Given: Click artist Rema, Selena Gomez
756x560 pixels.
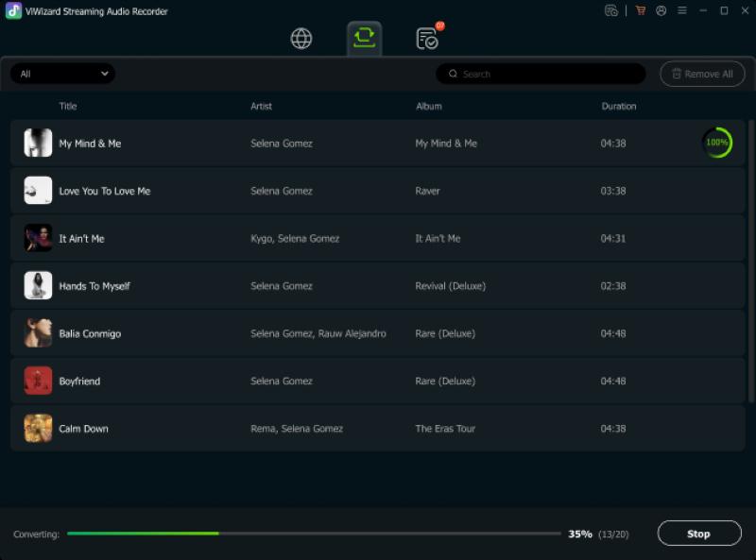Looking at the screenshot, I should click(297, 429).
